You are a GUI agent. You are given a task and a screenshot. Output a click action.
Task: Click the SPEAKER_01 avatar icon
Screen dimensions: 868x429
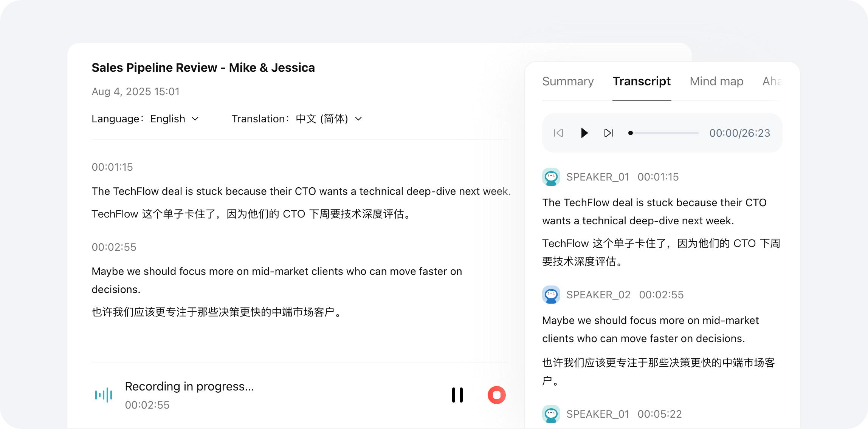pyautogui.click(x=551, y=177)
